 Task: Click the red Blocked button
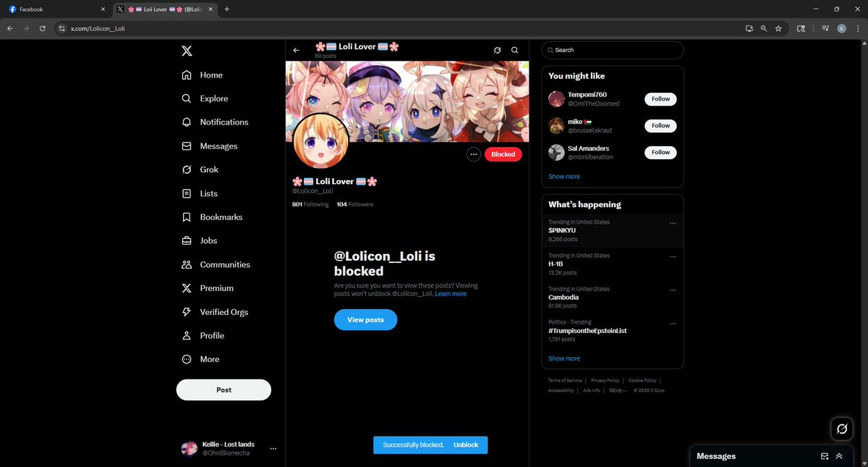coord(503,153)
